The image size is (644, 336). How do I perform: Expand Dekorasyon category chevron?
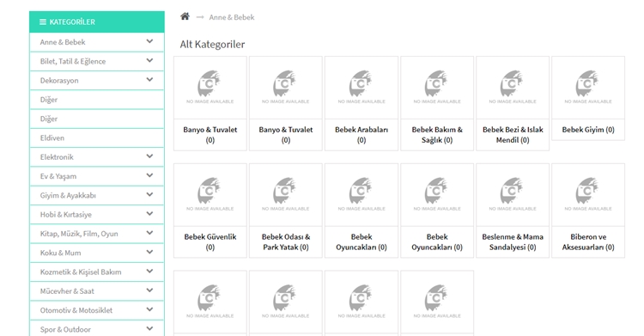(x=149, y=80)
